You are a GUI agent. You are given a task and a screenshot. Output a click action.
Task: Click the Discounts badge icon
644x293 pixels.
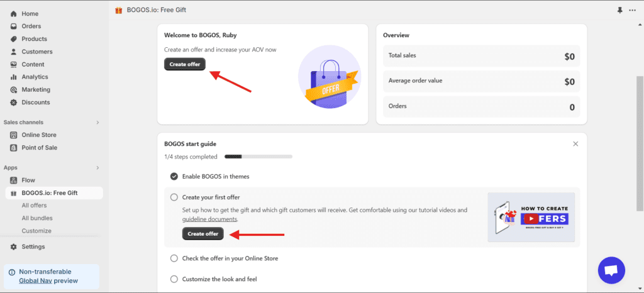tap(14, 102)
